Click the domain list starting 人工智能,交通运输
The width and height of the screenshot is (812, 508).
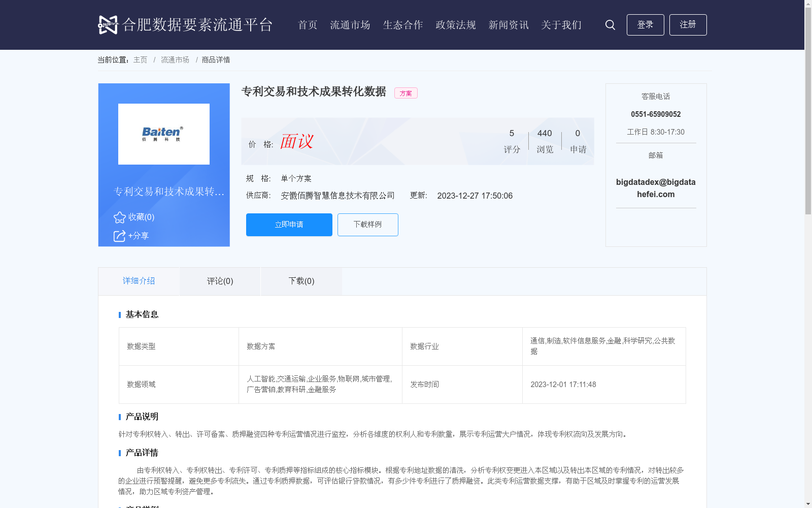tap(319, 384)
